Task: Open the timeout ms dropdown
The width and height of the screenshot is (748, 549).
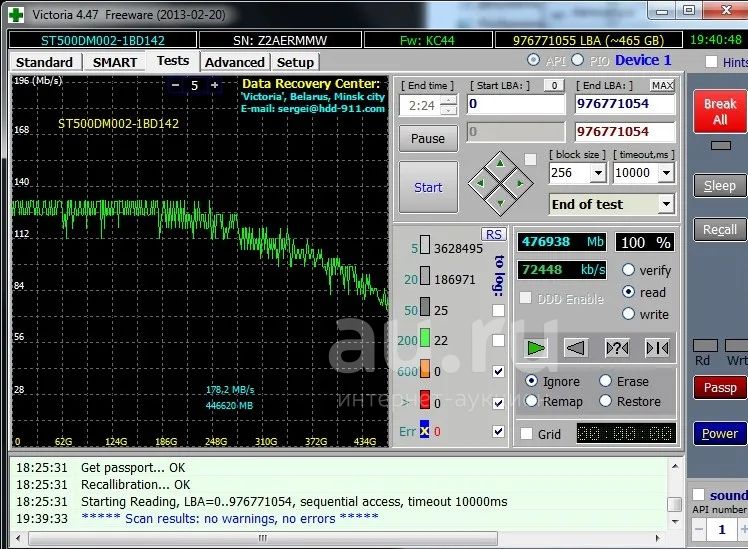Action: [x=666, y=173]
